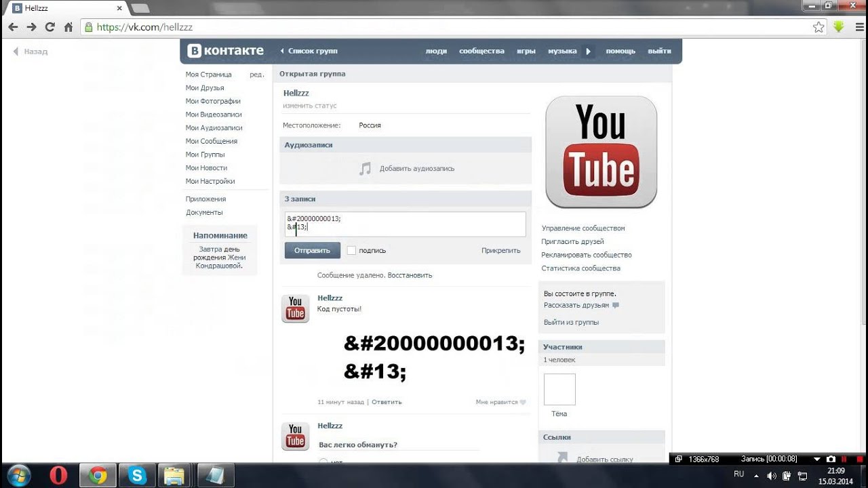868x488 pixels.
Task: Open музыка in VK header
Action: pyautogui.click(x=562, y=51)
